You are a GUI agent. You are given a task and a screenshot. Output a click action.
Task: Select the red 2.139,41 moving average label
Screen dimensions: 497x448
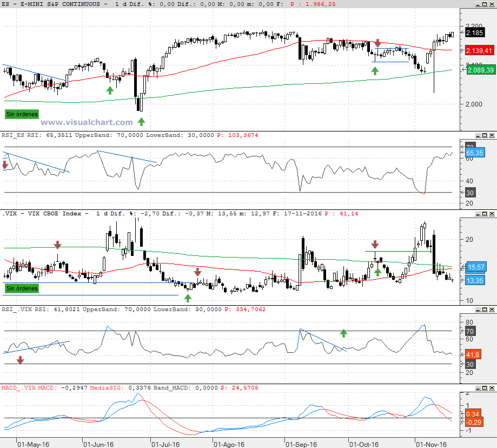pyautogui.click(x=479, y=50)
